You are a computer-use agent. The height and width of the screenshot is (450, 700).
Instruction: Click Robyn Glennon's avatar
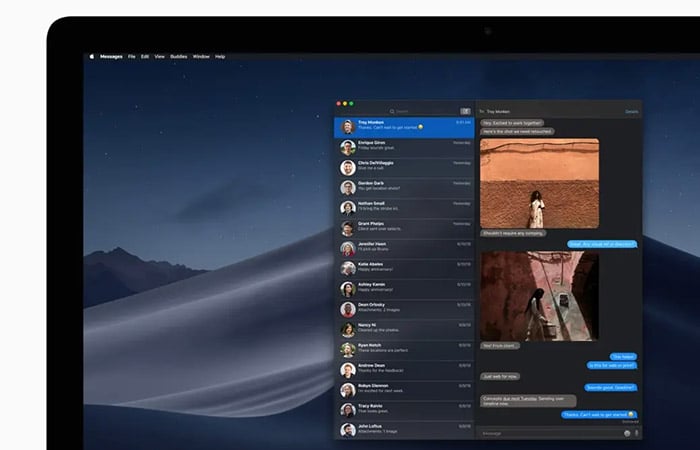pos(348,391)
